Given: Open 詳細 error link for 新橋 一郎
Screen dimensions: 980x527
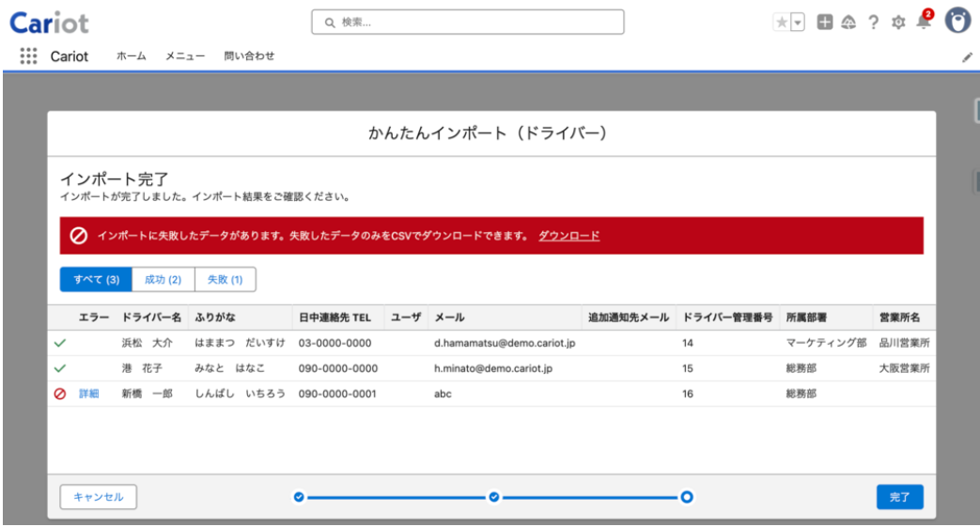Looking at the screenshot, I should click(x=88, y=394).
